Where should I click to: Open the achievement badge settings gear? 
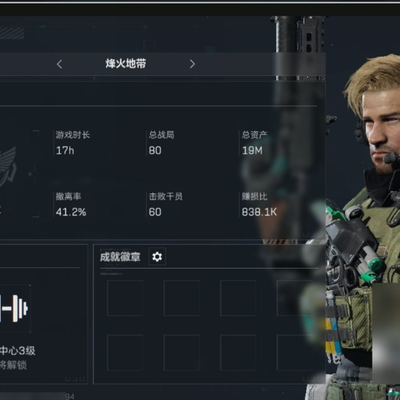[157, 257]
